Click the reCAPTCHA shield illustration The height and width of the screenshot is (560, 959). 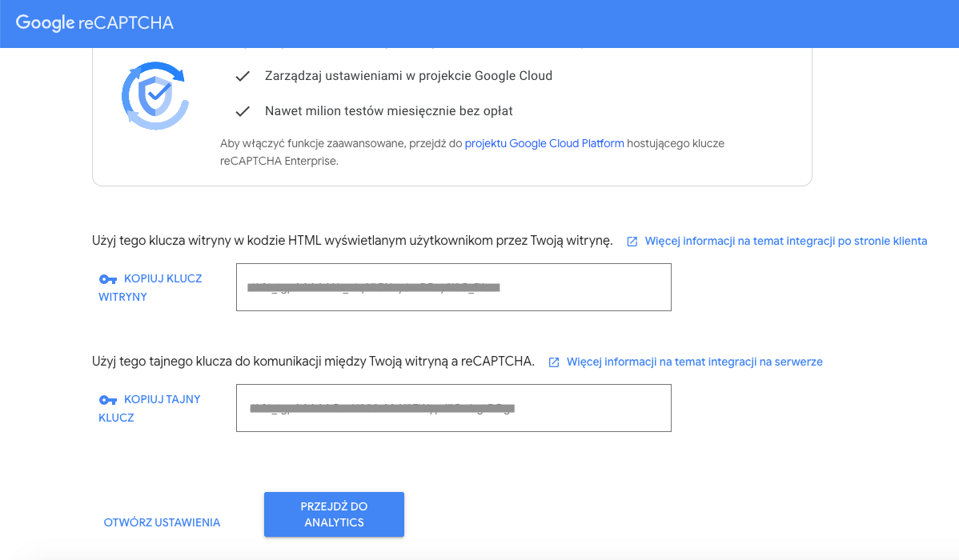[x=155, y=96]
